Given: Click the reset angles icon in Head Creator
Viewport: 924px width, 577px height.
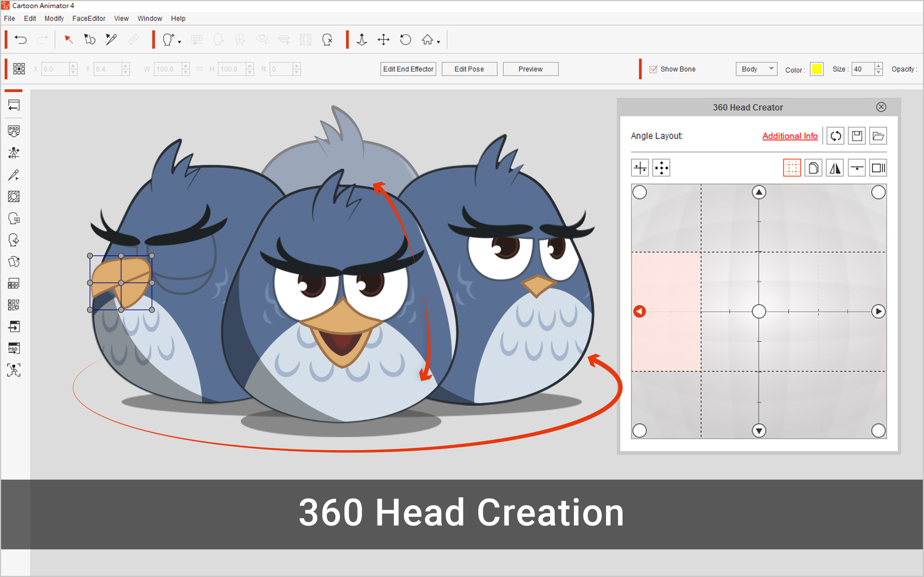Looking at the screenshot, I should (835, 136).
